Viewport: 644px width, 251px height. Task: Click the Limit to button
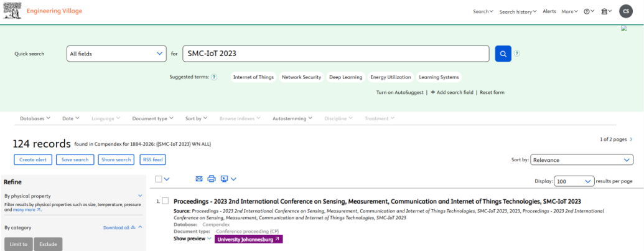(19, 244)
